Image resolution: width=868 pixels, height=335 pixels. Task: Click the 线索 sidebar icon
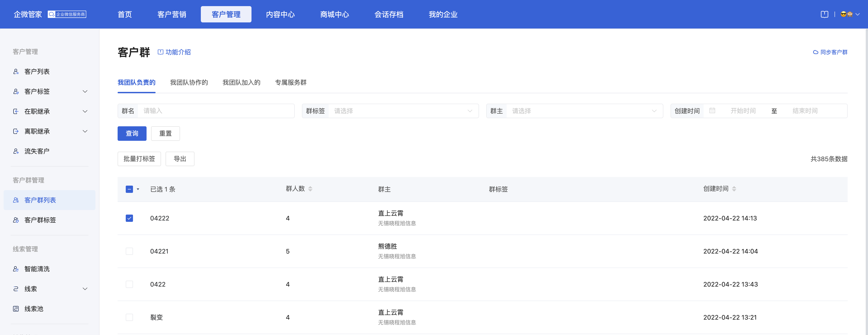pyautogui.click(x=16, y=289)
